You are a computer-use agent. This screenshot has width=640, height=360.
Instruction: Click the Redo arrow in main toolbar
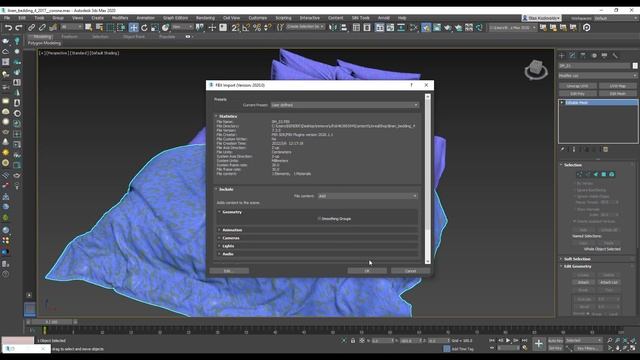pos(19,28)
